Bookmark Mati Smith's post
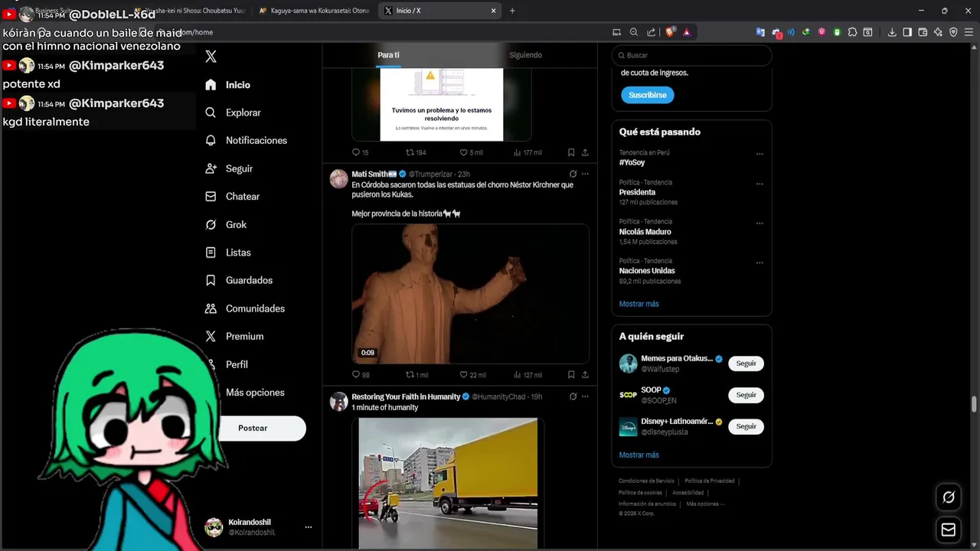Image resolution: width=980 pixels, height=551 pixels. [x=571, y=375]
